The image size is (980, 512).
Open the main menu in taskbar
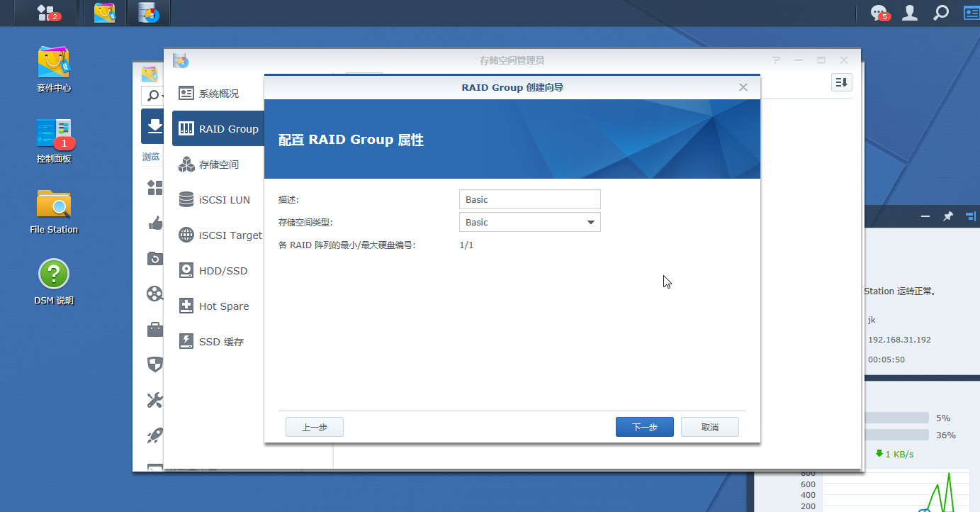49,13
